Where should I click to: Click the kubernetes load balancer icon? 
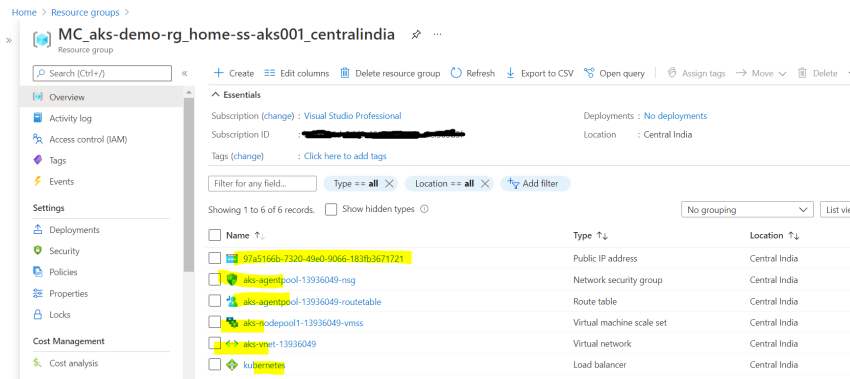232,365
